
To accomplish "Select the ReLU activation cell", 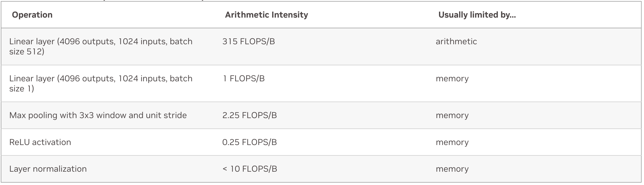I will (40, 142).
